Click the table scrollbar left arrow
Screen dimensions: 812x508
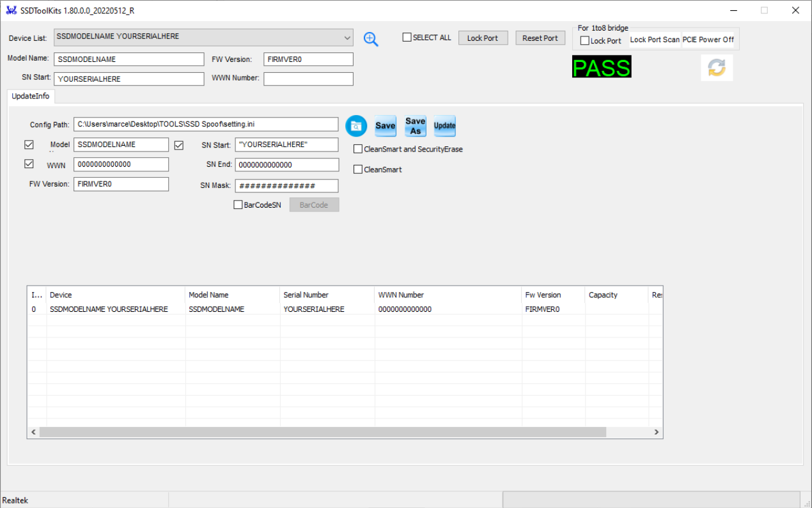click(x=33, y=433)
